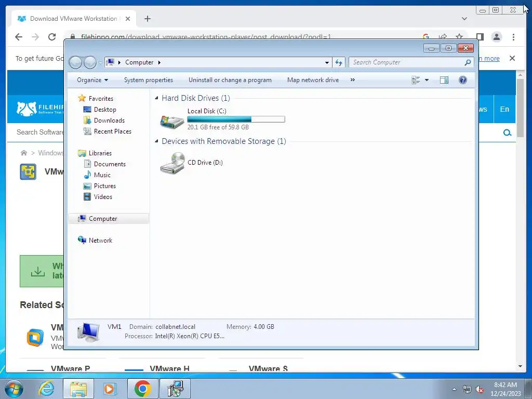Image resolution: width=532 pixels, height=399 pixels.
Task: Show hidden system tray icons
Action: pyautogui.click(x=454, y=389)
